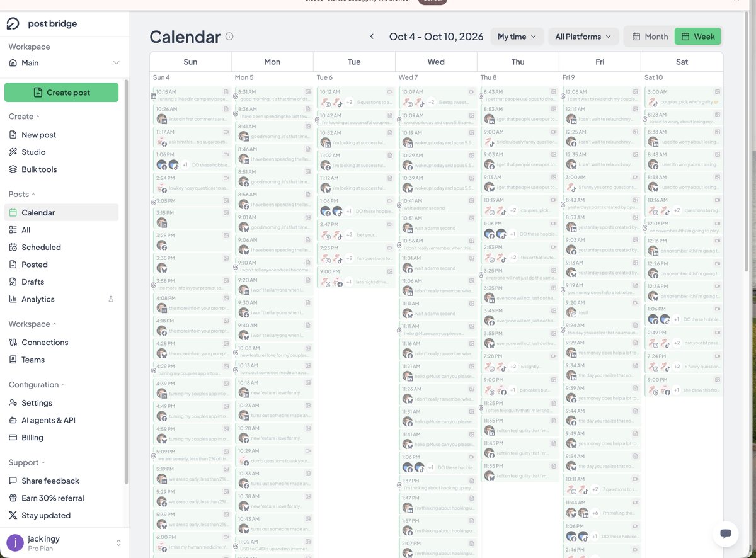The image size is (756, 558).
Task: Open the My time timezone dropdown
Action: [517, 37]
